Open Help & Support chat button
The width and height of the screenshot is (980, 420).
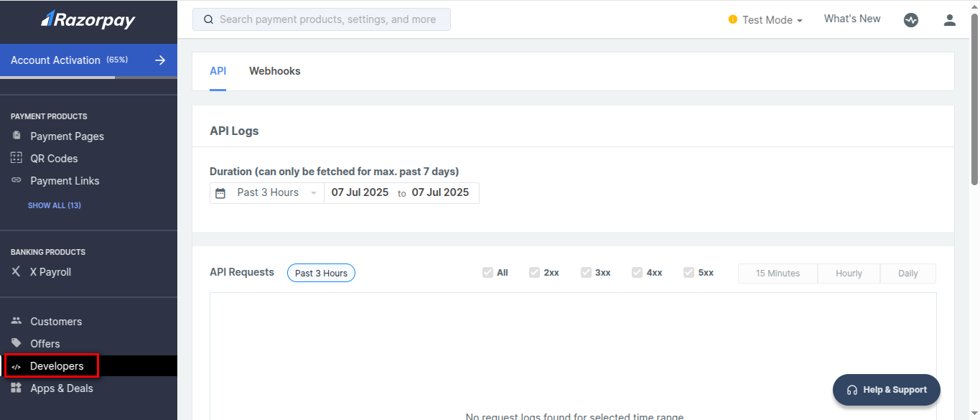click(887, 390)
